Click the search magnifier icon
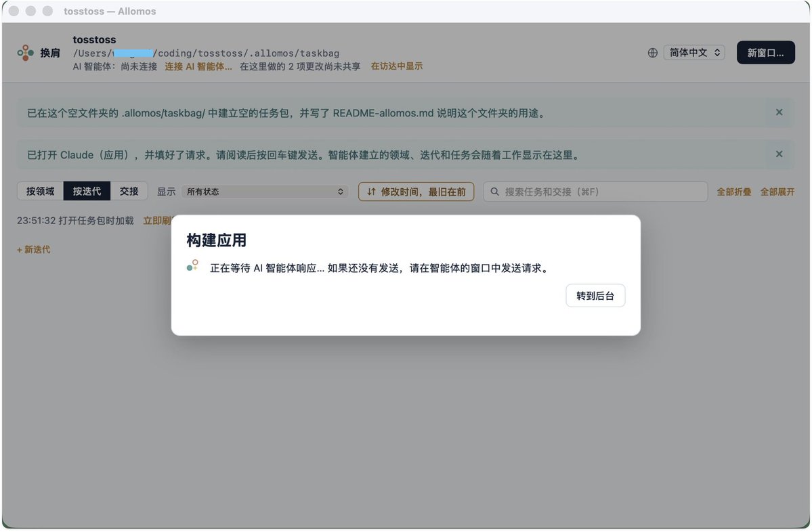 [x=494, y=192]
